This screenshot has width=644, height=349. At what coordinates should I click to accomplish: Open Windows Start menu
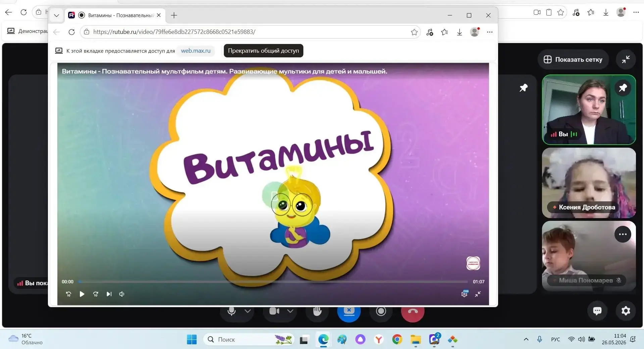pyautogui.click(x=192, y=340)
